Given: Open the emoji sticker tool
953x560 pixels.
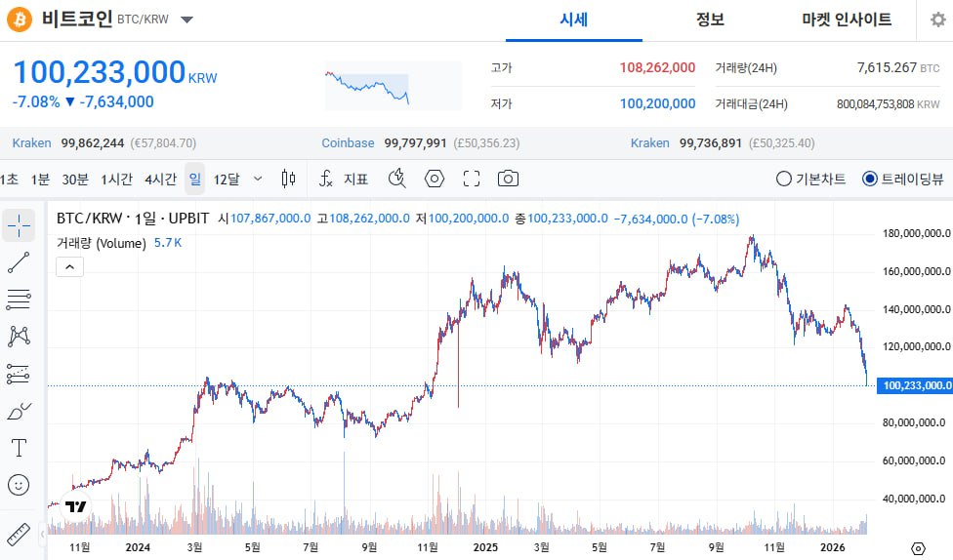Looking at the screenshot, I should tap(19, 485).
